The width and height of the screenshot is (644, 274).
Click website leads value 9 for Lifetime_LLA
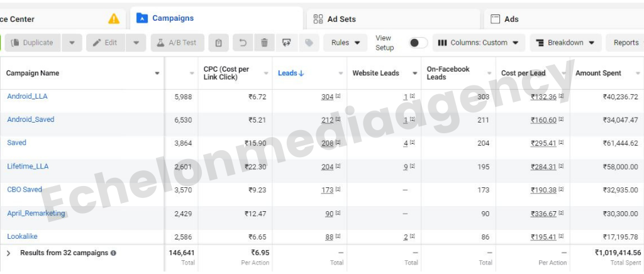[406, 167]
